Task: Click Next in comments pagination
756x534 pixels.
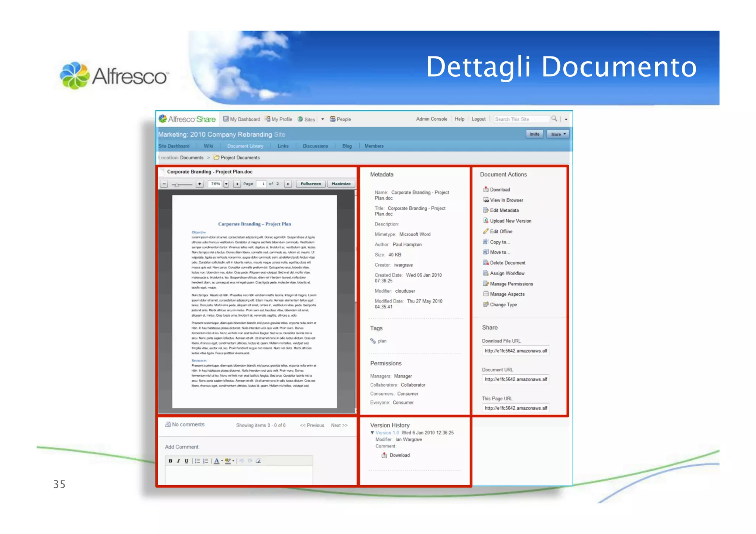Action: pyautogui.click(x=339, y=425)
